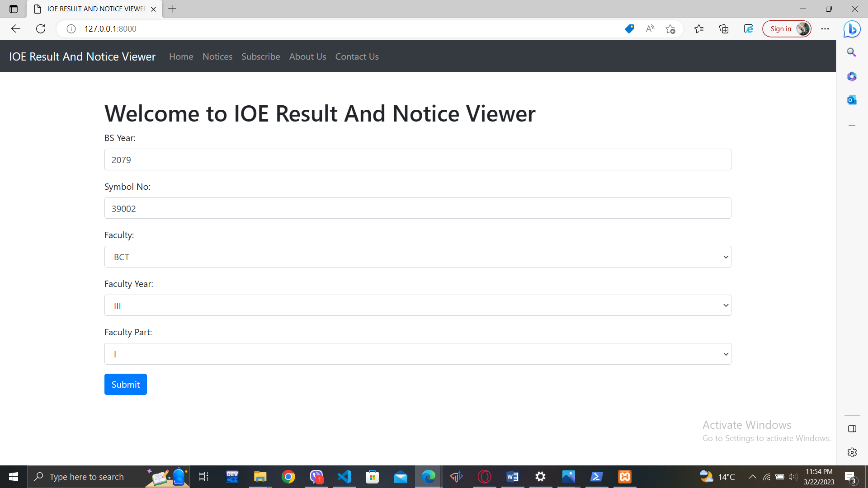Open Bing chat in the sidebar
The image size is (868, 488).
tap(852, 29)
